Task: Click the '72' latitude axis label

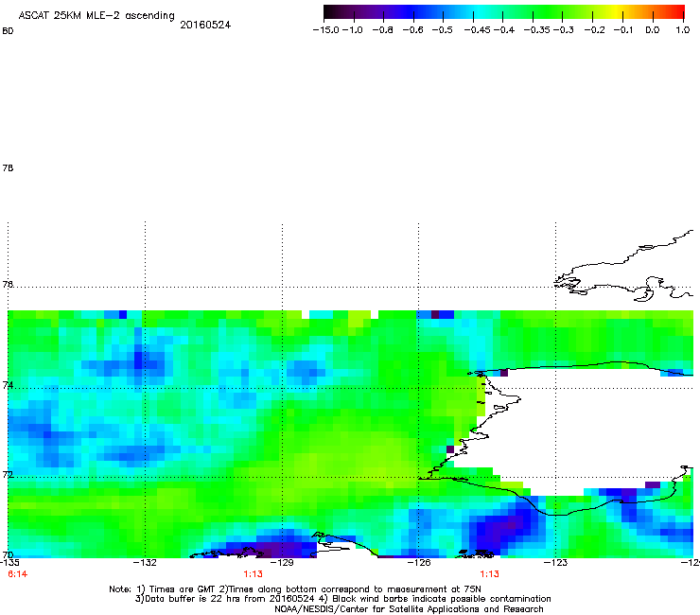Action: coord(8,474)
